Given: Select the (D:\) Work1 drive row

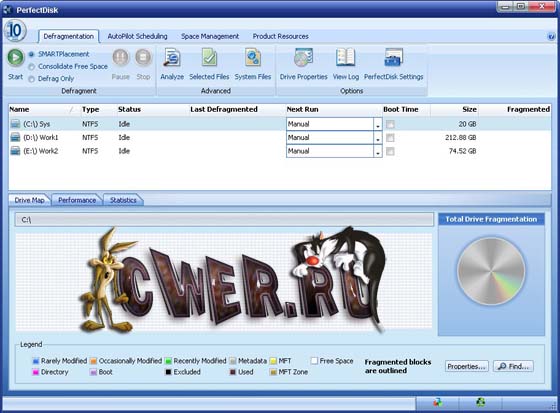Looking at the screenshot, I should pos(280,138).
